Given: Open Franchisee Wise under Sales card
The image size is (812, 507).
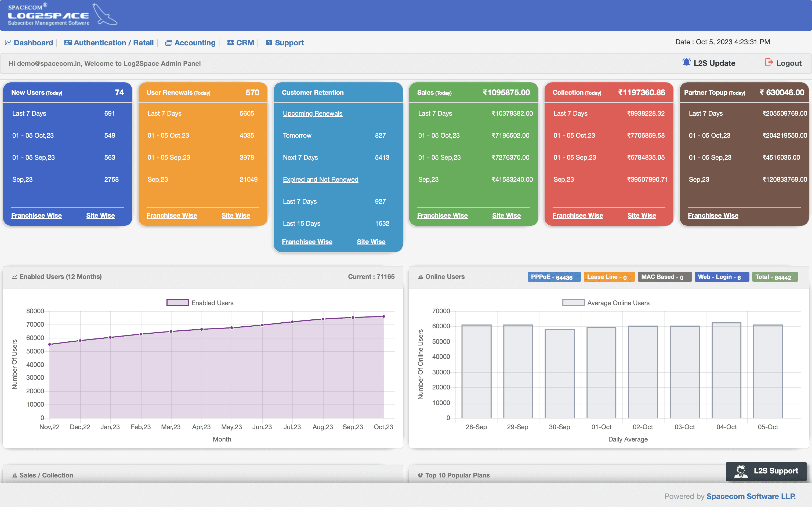Looking at the screenshot, I should point(443,215).
